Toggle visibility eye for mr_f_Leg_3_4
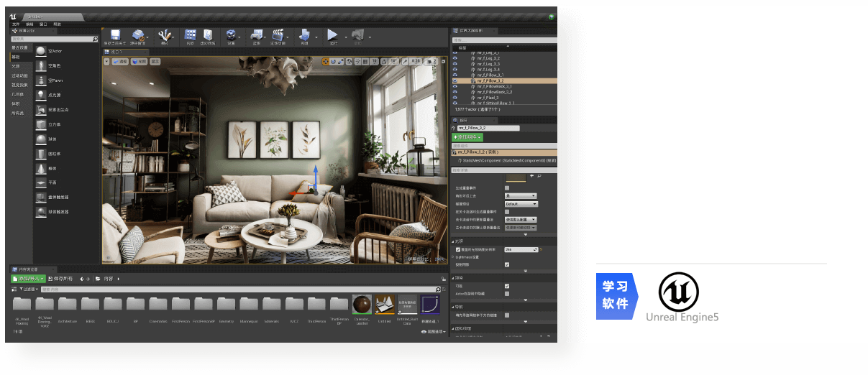 (x=455, y=70)
